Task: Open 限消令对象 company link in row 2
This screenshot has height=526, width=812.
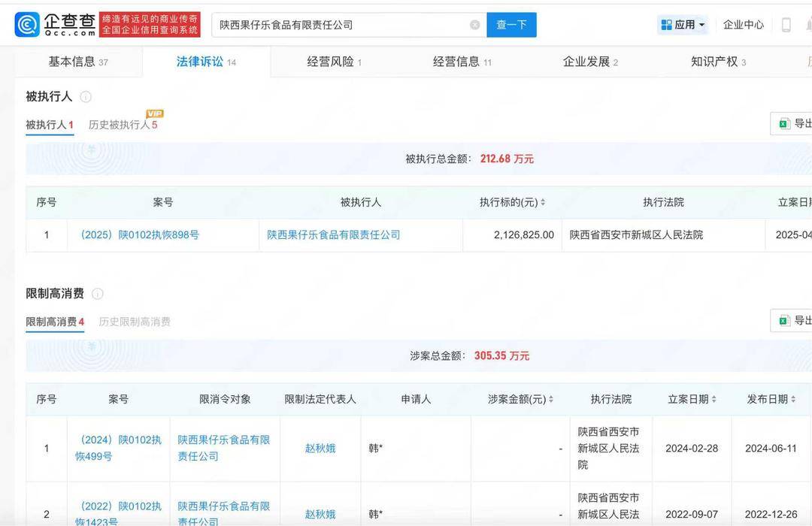Action: (224, 513)
